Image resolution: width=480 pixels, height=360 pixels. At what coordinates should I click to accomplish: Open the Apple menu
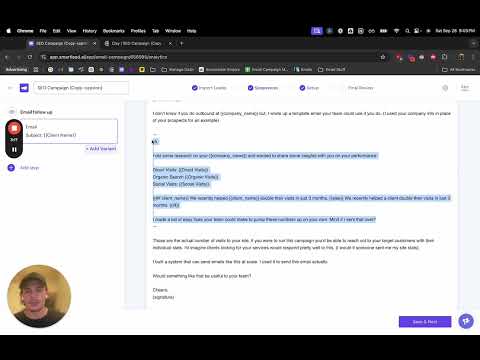9,31
